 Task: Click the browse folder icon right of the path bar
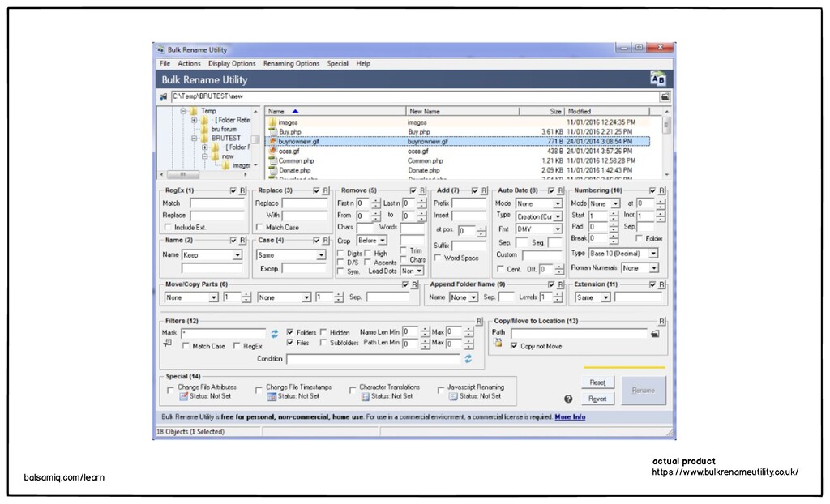coord(665,97)
